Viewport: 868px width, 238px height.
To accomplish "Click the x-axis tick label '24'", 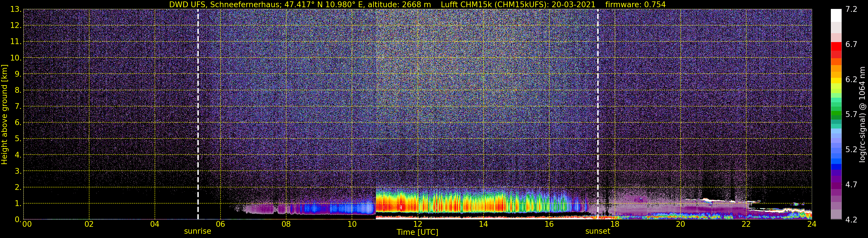I will [x=812, y=224].
